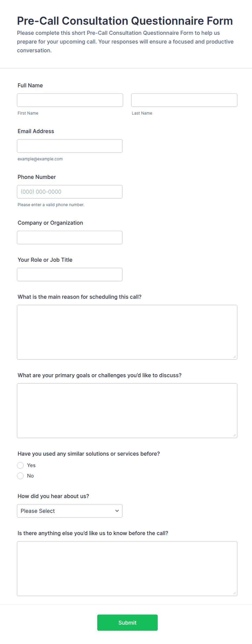Click the Full Name label
Image resolution: width=252 pixels, height=644 pixels.
(x=30, y=86)
